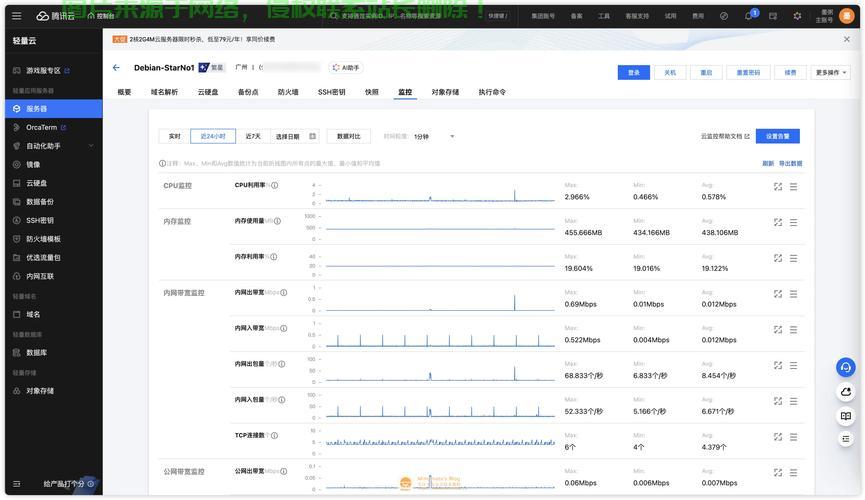Viewport: 865px width, 500px height.
Task: Expand the 自动化助手 sidebar item
Action: pos(54,146)
